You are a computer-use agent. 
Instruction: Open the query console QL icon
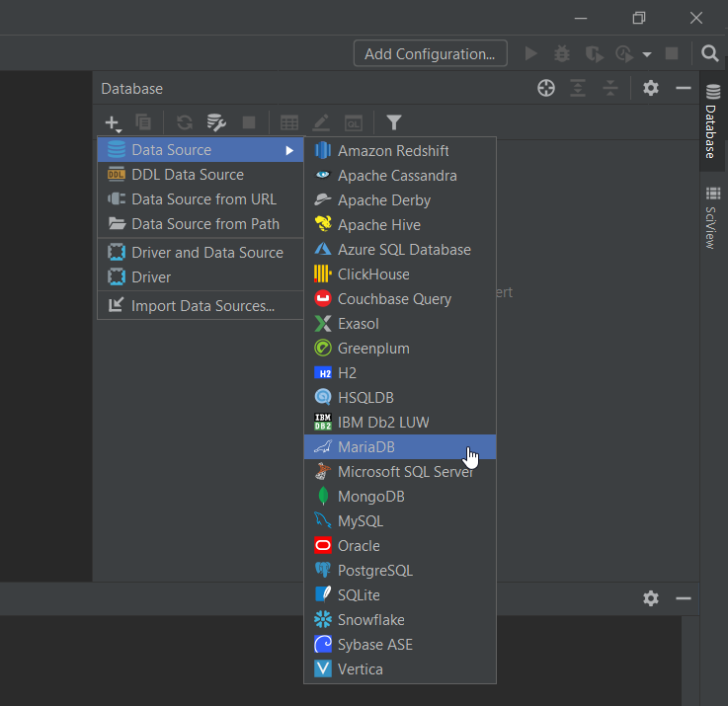click(x=354, y=122)
